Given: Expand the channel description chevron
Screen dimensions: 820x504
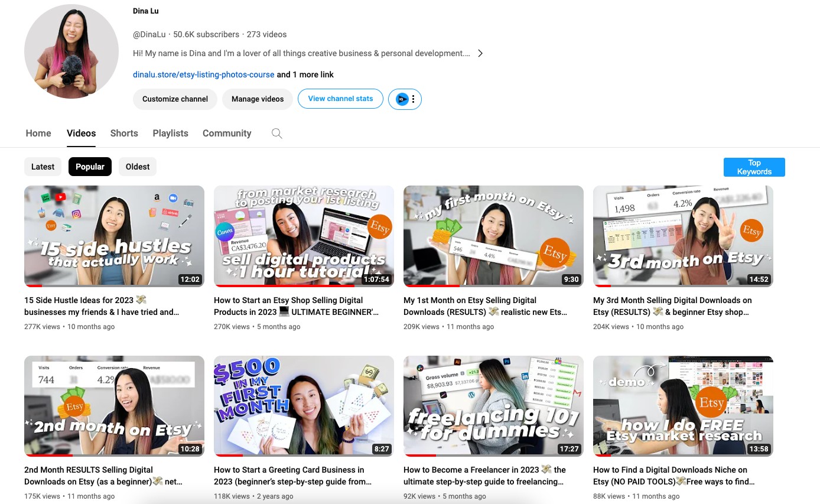Looking at the screenshot, I should coord(480,53).
